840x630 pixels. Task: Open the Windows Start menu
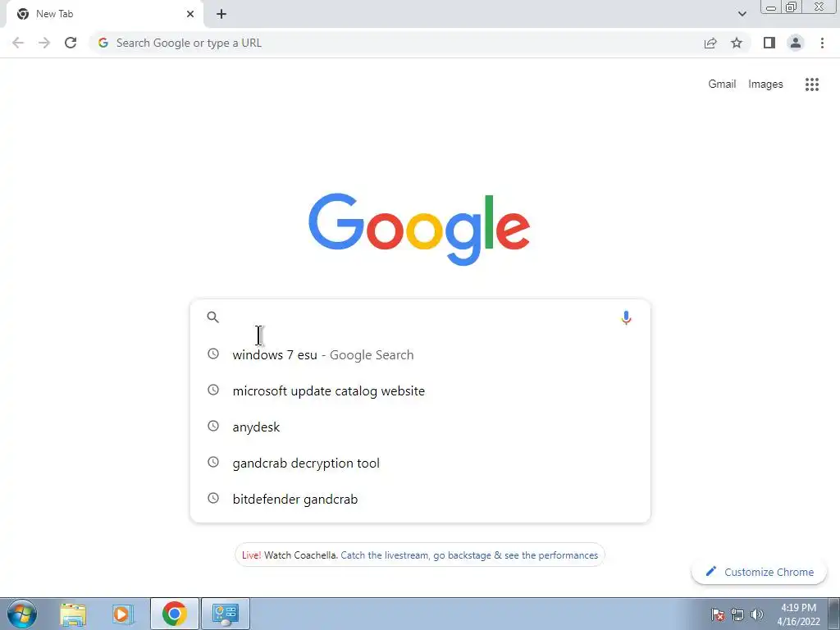coord(22,614)
